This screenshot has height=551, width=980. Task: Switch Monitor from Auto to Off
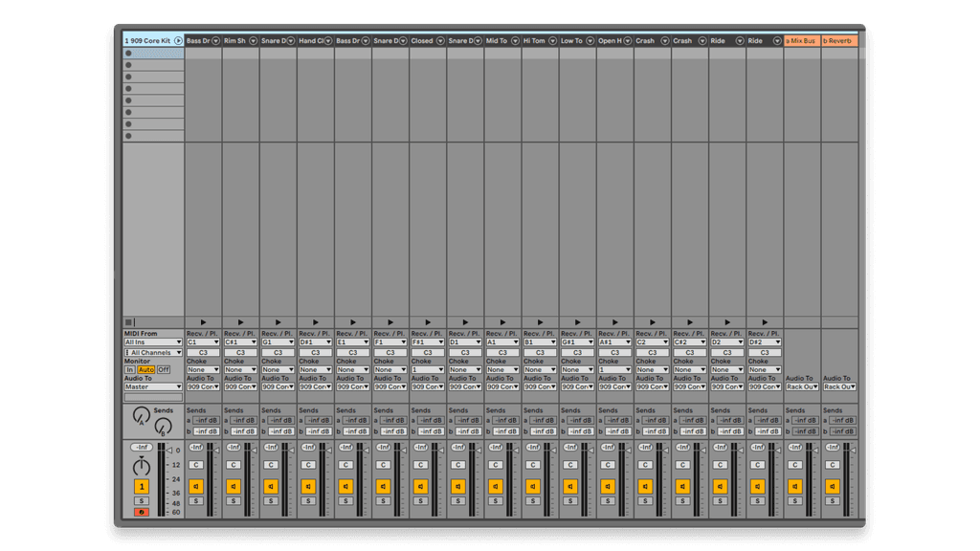[163, 370]
